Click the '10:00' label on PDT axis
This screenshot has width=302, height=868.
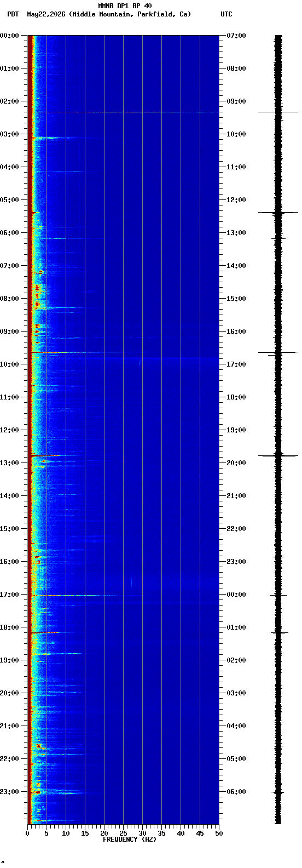10,364
